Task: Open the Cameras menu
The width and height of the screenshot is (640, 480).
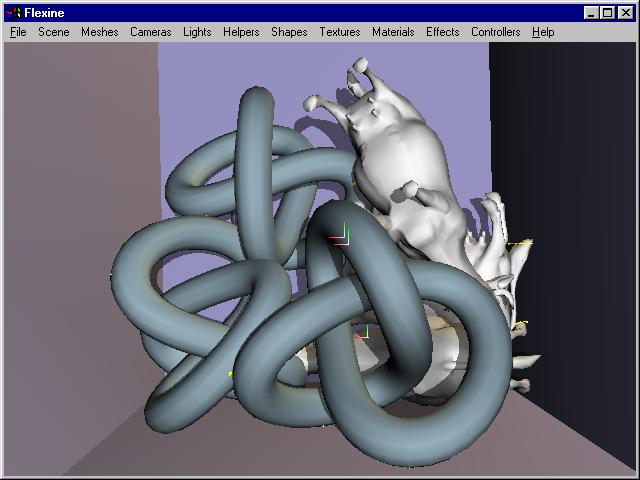Action: pos(151,32)
